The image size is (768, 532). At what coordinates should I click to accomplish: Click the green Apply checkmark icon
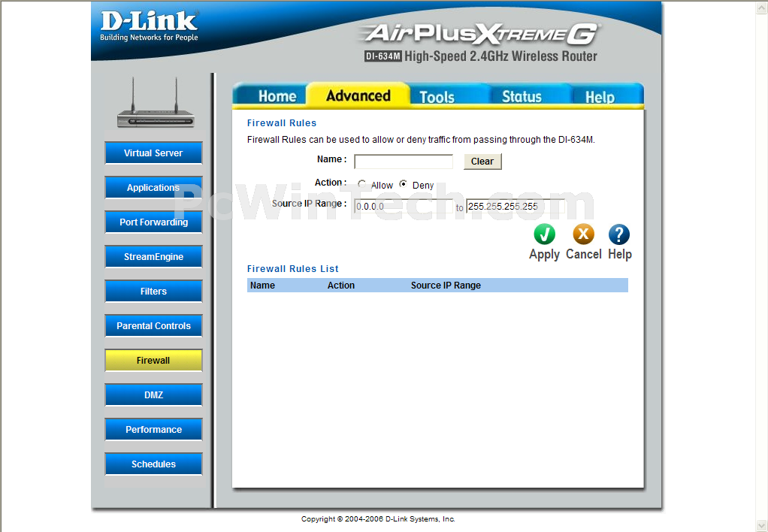click(x=544, y=234)
